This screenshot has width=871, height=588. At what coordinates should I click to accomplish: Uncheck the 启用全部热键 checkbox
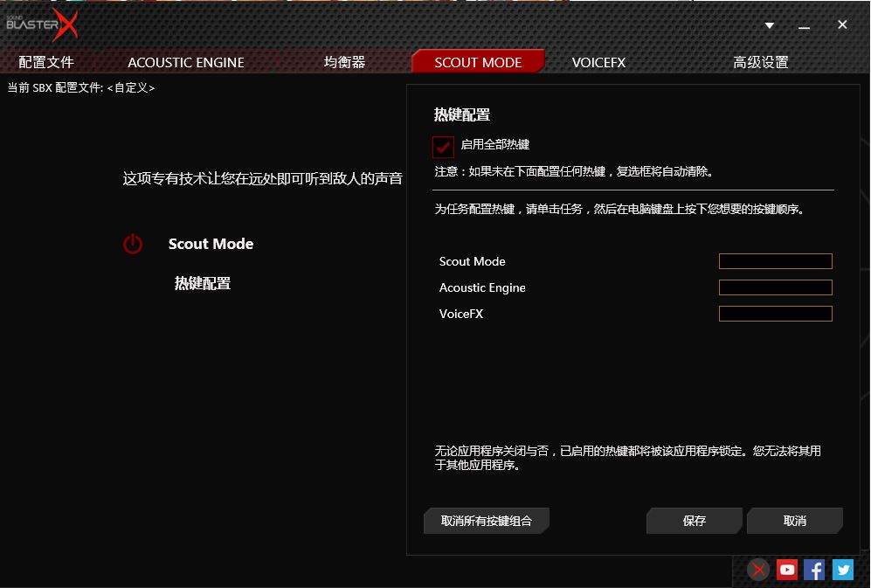[x=443, y=147]
